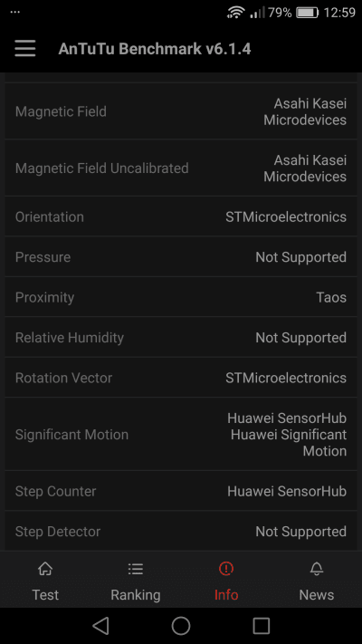Tap the Android back triangle button
Viewport: 362px width, 644px height.
[x=100, y=626]
